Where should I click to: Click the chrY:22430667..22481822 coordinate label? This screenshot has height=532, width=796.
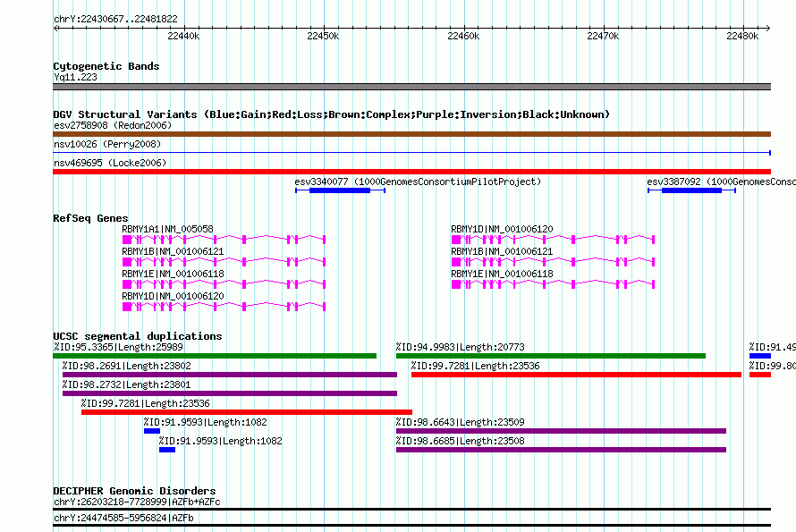point(115,20)
